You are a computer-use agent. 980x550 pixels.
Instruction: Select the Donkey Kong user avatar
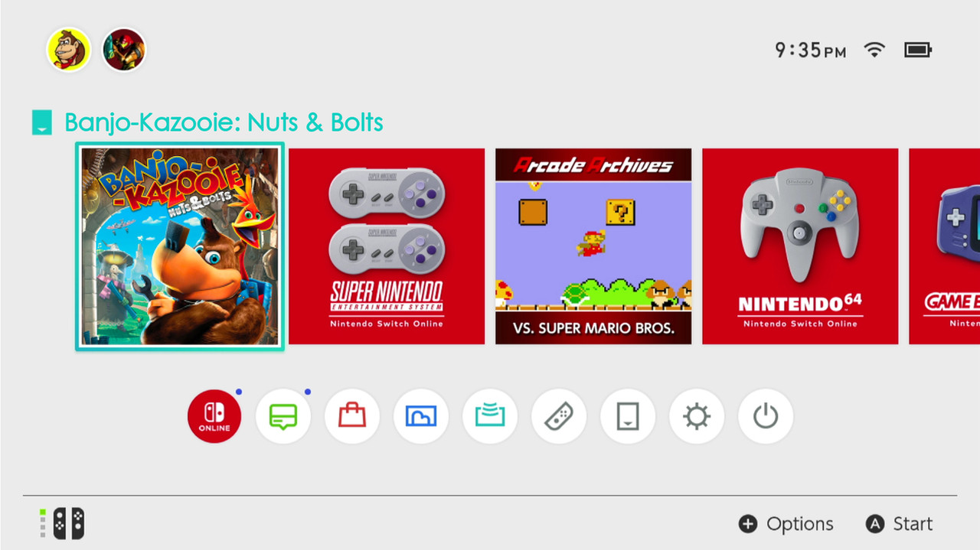(69, 50)
